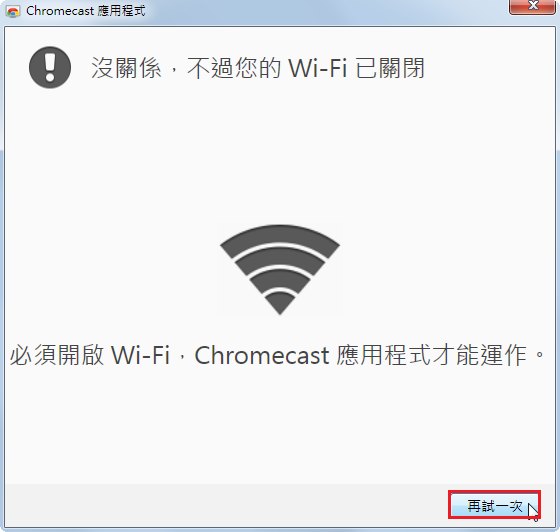
Task: Click the white dot inside the exclamation icon
Action: coord(50,77)
